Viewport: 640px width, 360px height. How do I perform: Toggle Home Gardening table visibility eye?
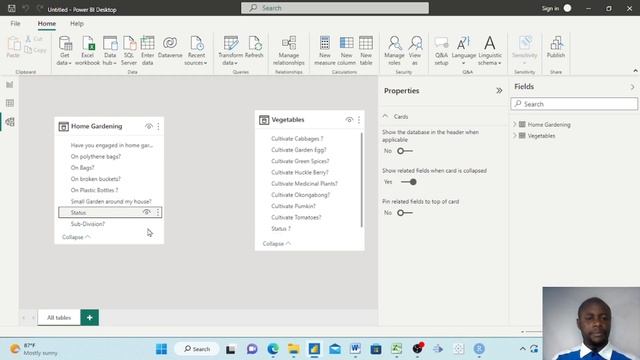[x=149, y=127]
